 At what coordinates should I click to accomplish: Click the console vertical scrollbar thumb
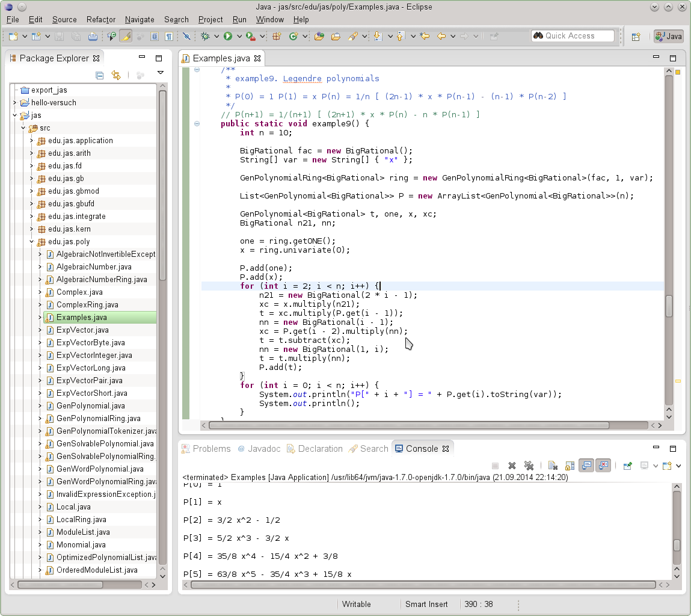tap(677, 545)
